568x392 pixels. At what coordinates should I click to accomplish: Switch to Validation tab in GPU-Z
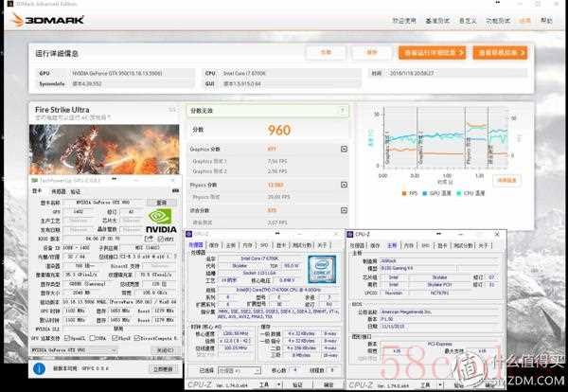click(75, 191)
